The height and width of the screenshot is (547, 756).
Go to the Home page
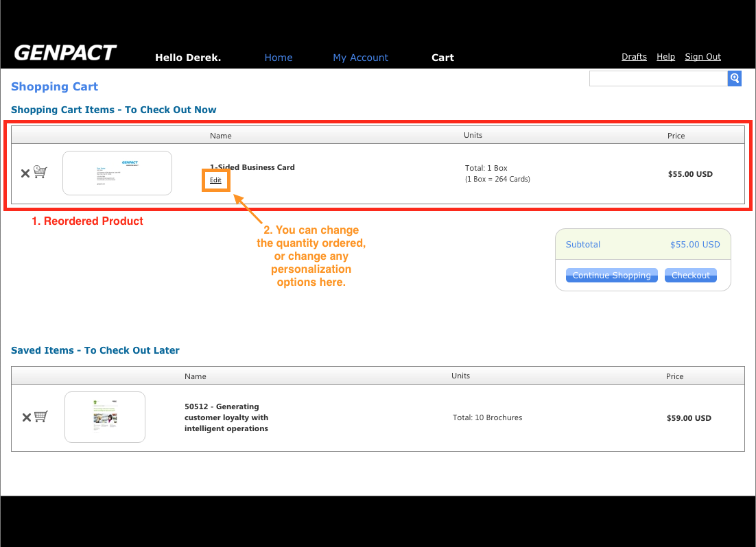pos(279,58)
